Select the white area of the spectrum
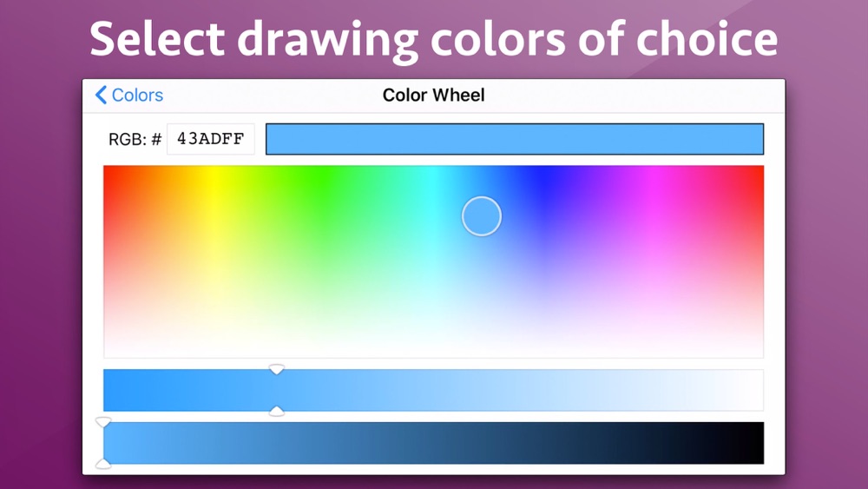 pos(434,347)
